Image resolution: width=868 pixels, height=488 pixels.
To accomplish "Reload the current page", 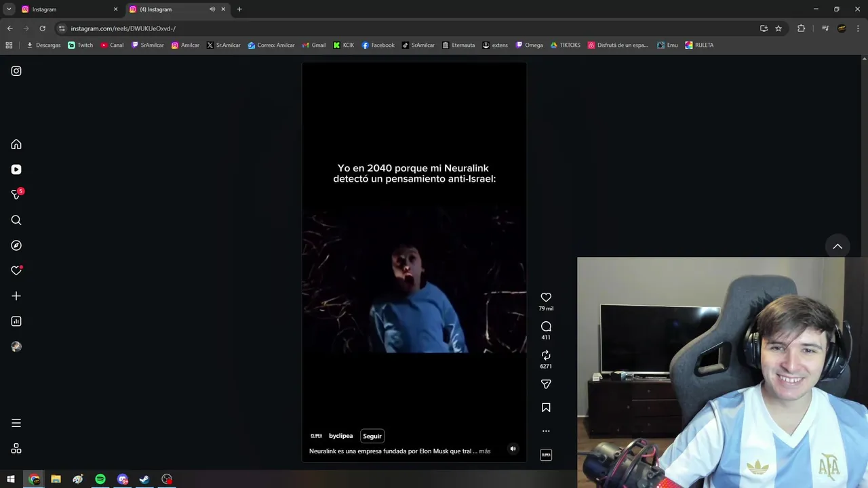I will 42,28.
